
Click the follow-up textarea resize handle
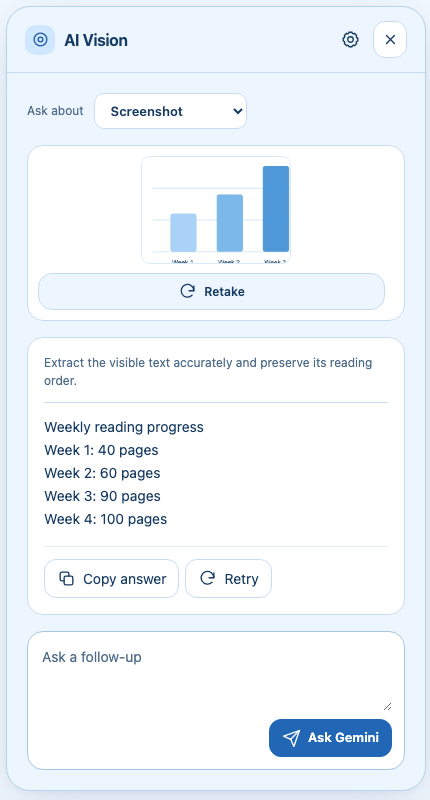coord(388,706)
